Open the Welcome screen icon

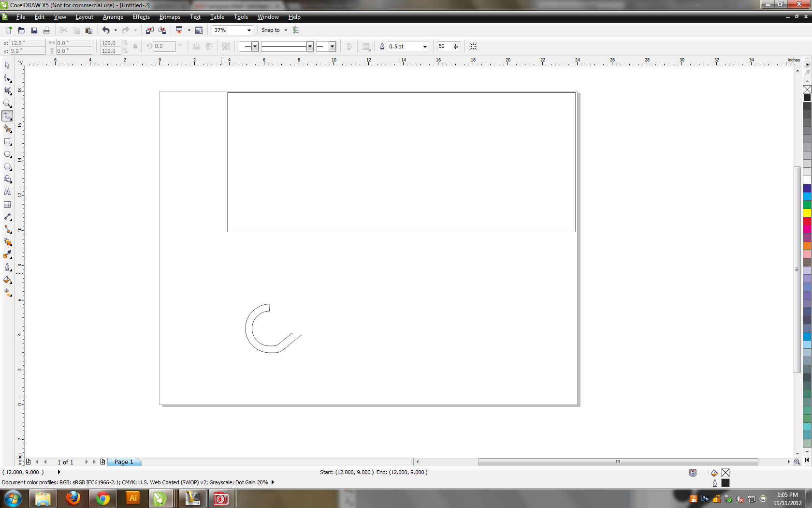point(199,30)
